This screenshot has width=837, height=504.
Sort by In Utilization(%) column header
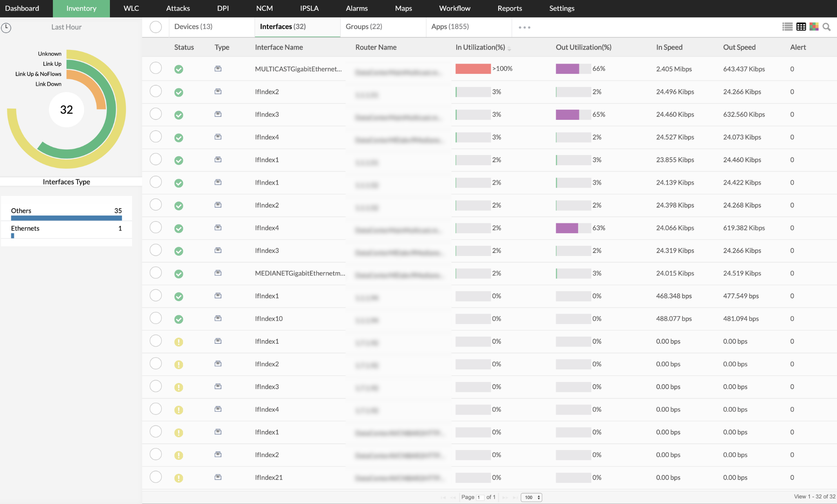coord(480,47)
